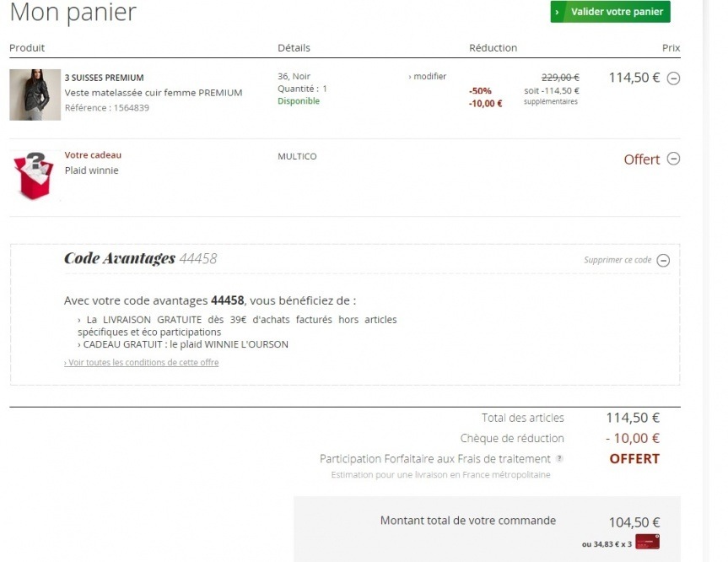Click the modifier link for the jacket
Image resolution: width=728 pixels, height=562 pixels.
(428, 77)
